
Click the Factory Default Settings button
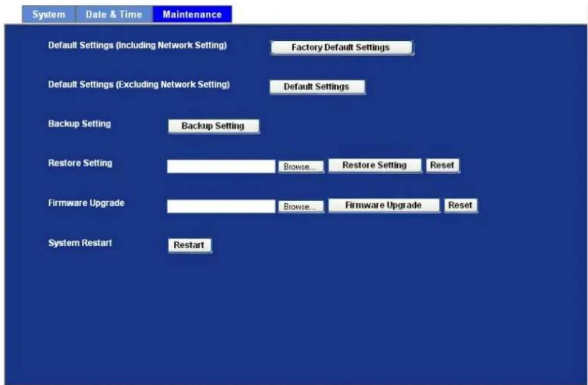342,48
